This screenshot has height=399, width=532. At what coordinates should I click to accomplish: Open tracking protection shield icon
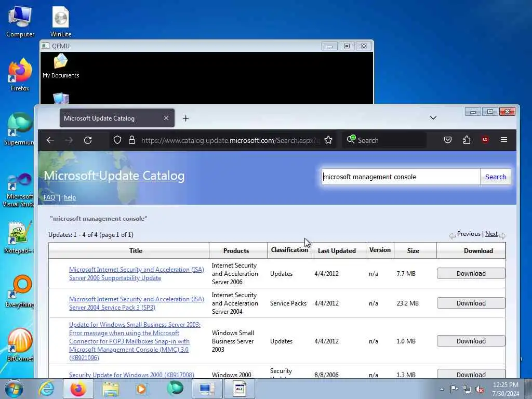(x=117, y=140)
